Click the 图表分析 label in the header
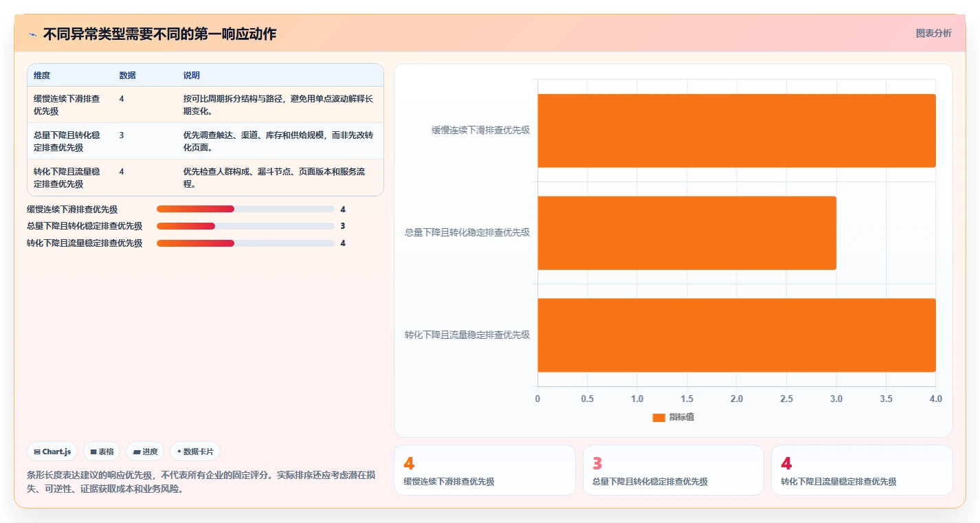980x523 pixels. (x=933, y=33)
